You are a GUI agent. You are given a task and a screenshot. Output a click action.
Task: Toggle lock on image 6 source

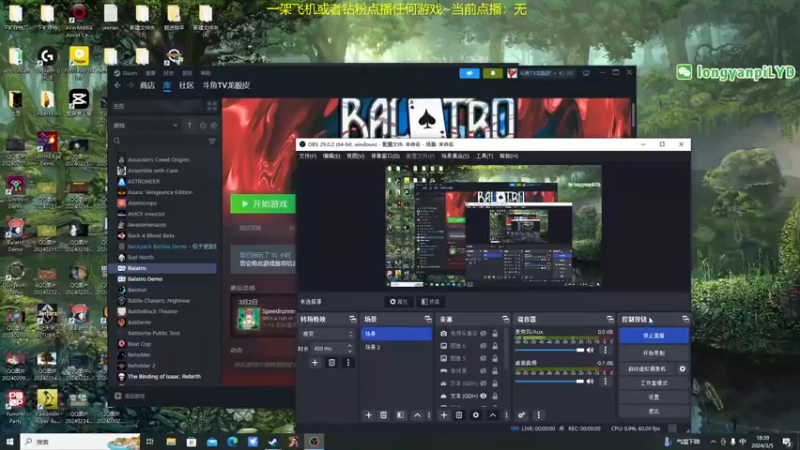point(495,346)
